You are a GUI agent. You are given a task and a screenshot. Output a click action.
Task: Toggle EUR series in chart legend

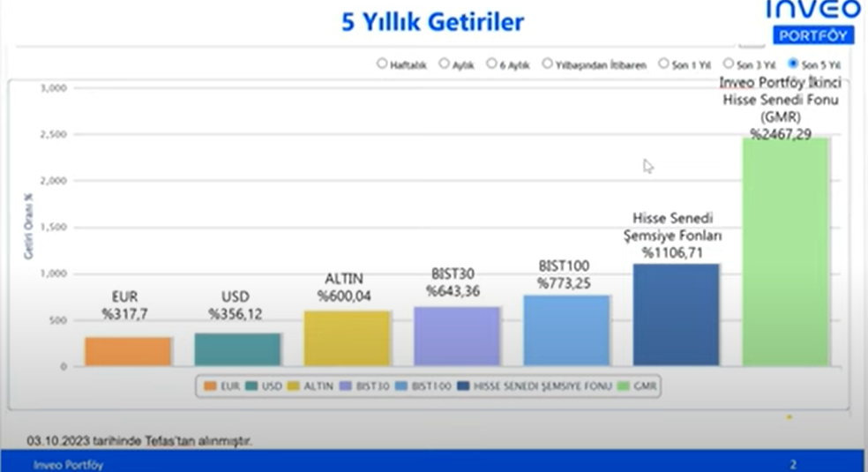(x=221, y=386)
